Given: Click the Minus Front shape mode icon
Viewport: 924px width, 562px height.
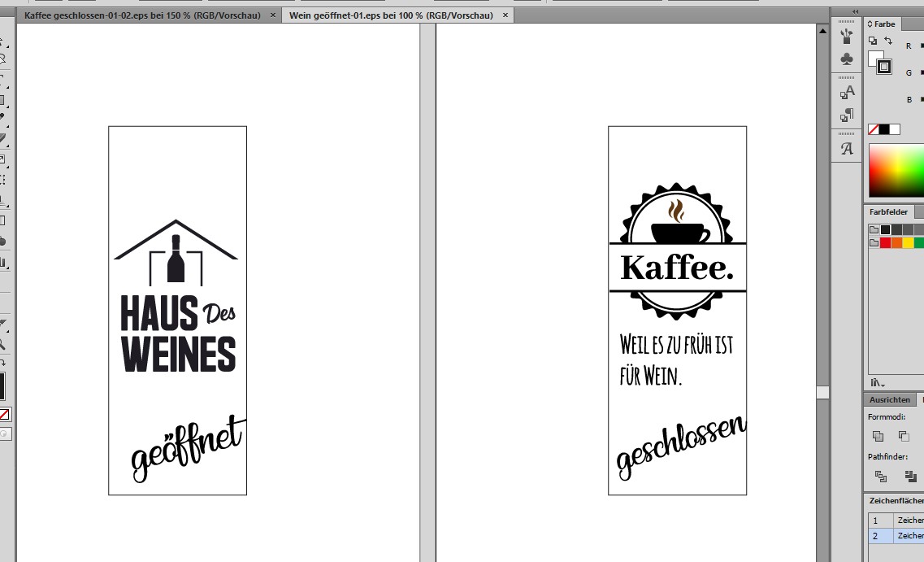Looking at the screenshot, I should [x=904, y=437].
